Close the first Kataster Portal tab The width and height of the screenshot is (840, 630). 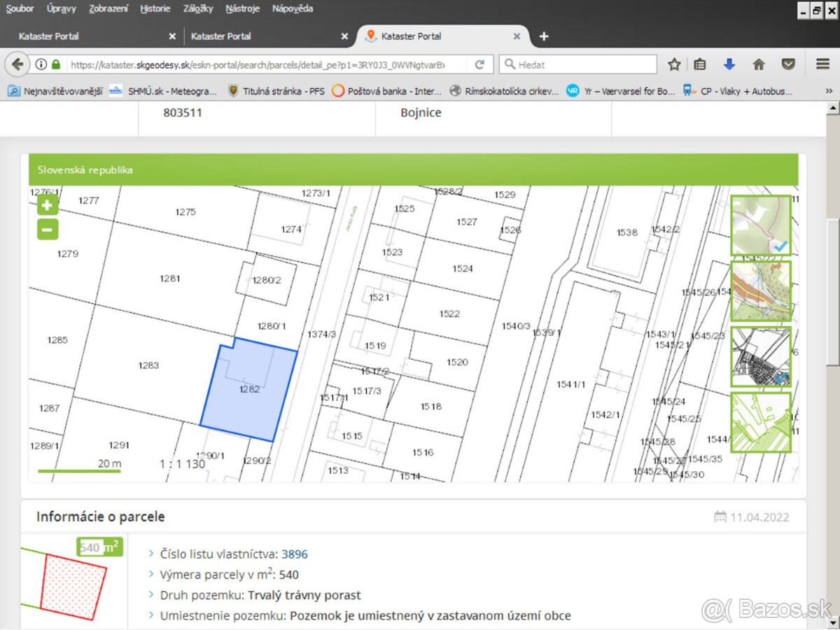[172, 36]
